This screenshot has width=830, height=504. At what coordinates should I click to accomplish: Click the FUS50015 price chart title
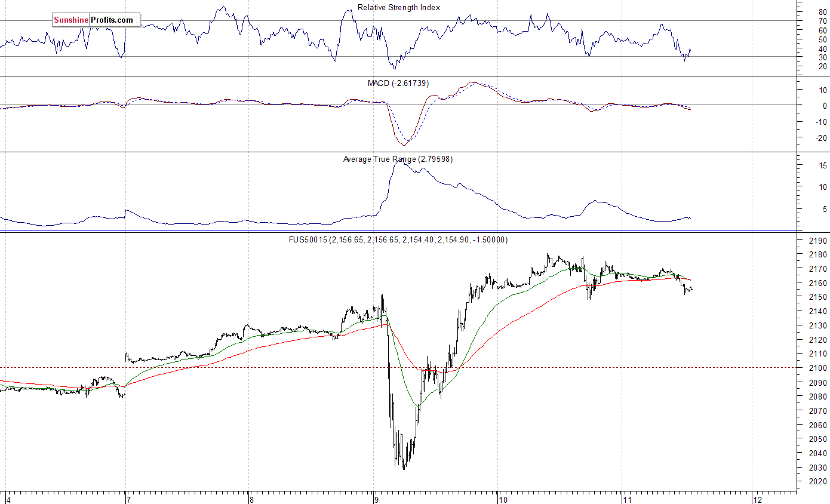click(398, 239)
